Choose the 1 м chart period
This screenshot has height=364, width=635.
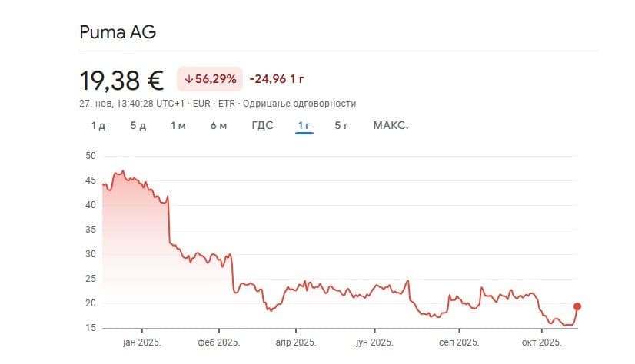tap(178, 125)
